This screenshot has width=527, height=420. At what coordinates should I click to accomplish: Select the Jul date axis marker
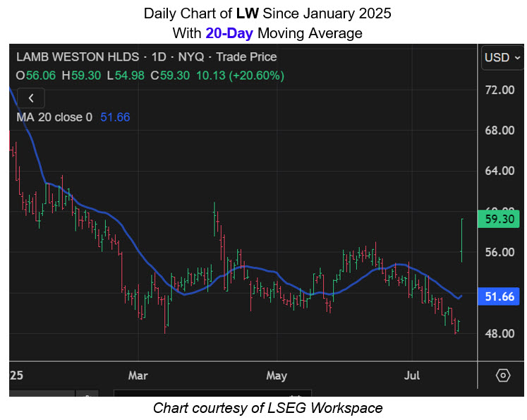click(x=413, y=375)
